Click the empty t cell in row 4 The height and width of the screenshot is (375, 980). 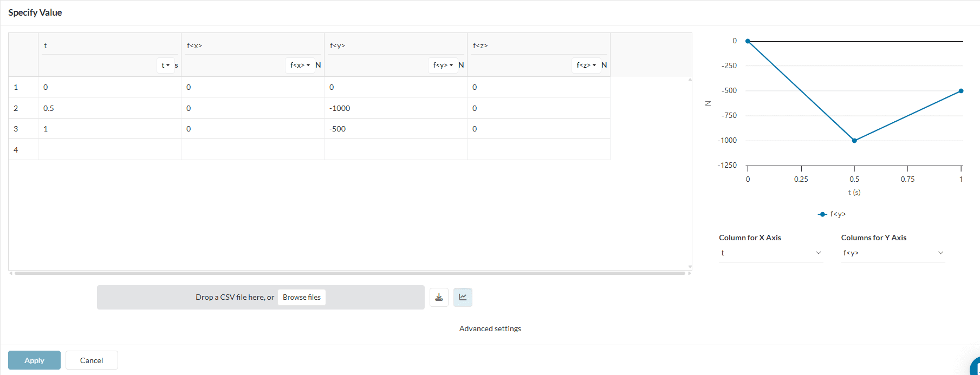109,150
